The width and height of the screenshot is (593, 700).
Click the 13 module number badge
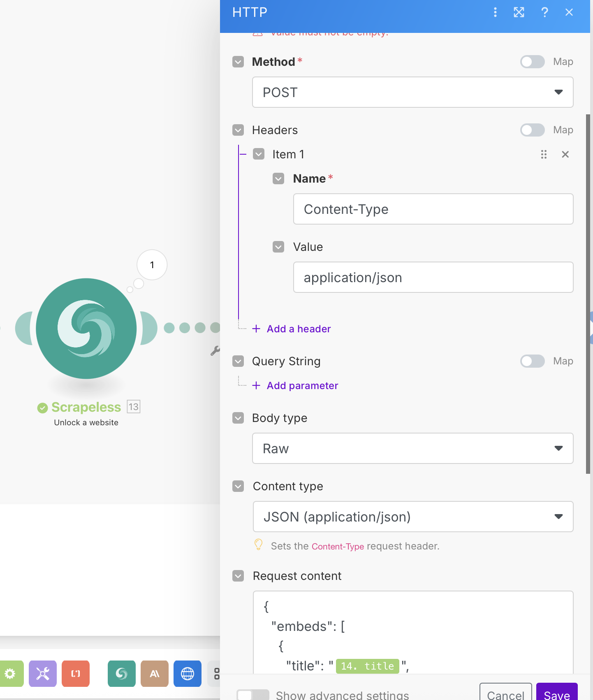[134, 407]
